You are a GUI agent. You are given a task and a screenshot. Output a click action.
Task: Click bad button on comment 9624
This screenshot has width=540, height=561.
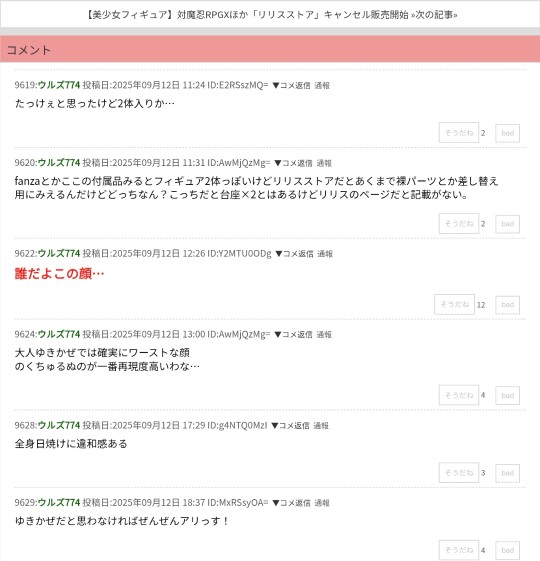(507, 395)
